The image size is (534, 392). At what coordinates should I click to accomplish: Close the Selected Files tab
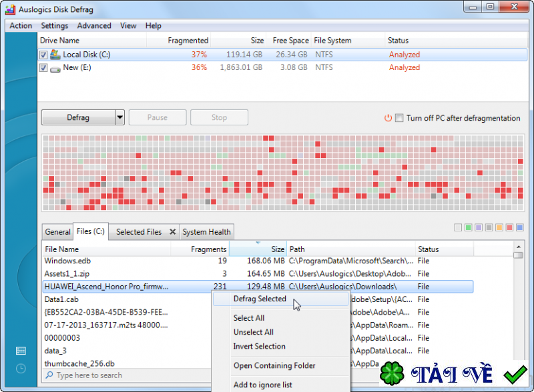click(x=173, y=232)
